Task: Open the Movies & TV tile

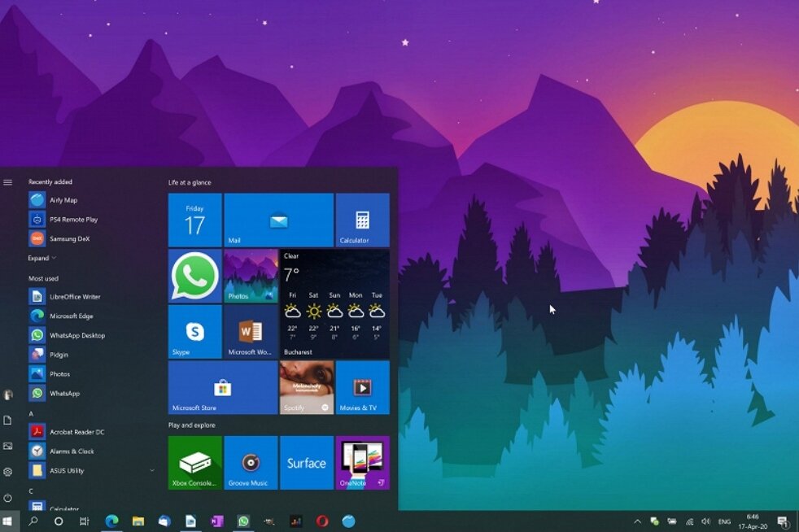Action: pyautogui.click(x=362, y=387)
